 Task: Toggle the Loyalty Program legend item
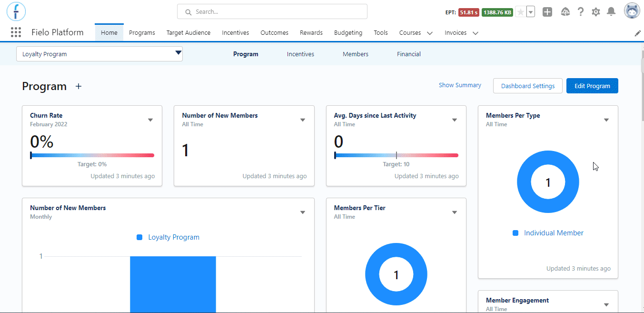tap(168, 237)
